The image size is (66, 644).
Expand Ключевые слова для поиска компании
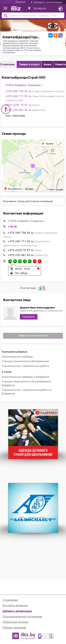click(33, 201)
